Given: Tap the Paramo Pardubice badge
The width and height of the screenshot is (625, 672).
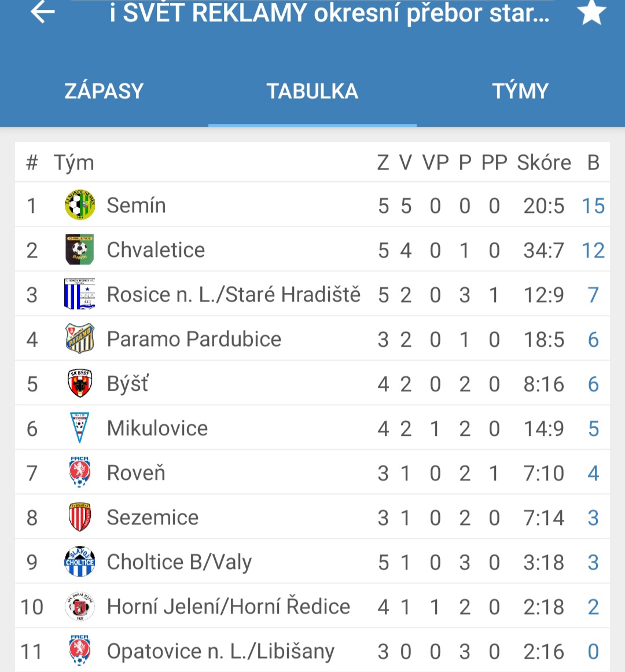Looking at the screenshot, I should (80, 339).
